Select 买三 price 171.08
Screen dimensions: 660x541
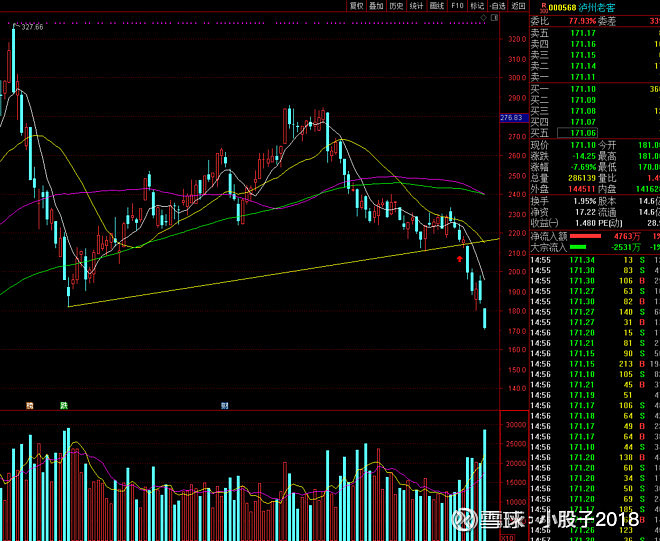tap(583, 112)
